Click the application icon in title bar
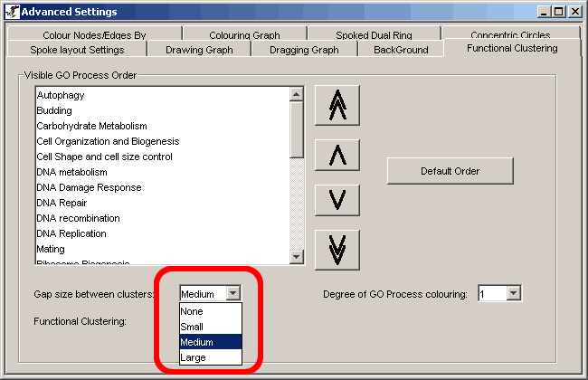The height and width of the screenshot is (380, 588). (11, 11)
